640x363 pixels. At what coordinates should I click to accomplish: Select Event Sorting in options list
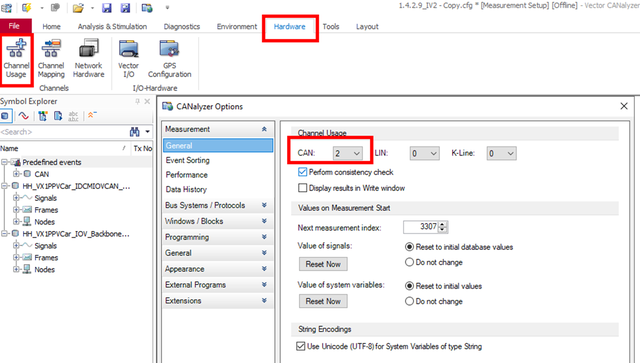tap(218, 160)
